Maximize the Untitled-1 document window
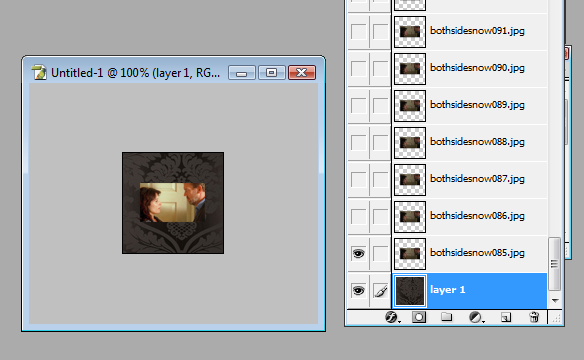Screen dimensions: 584x360 click(272, 72)
